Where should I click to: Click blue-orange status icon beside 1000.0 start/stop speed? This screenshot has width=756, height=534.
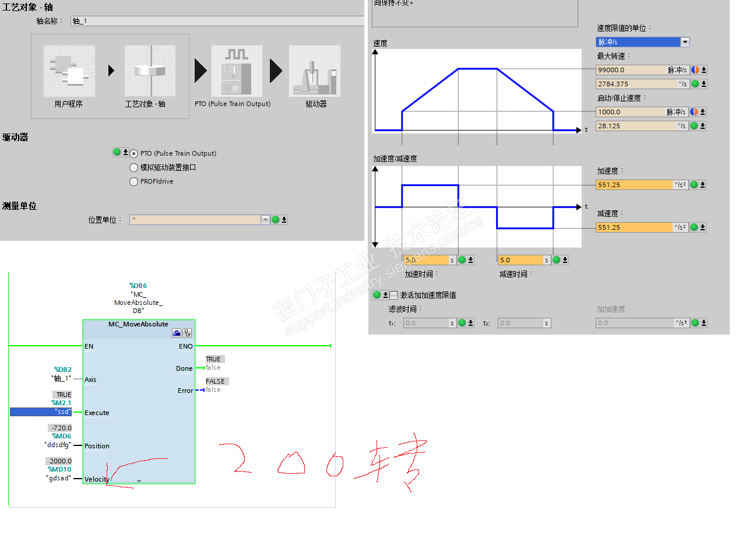(695, 112)
